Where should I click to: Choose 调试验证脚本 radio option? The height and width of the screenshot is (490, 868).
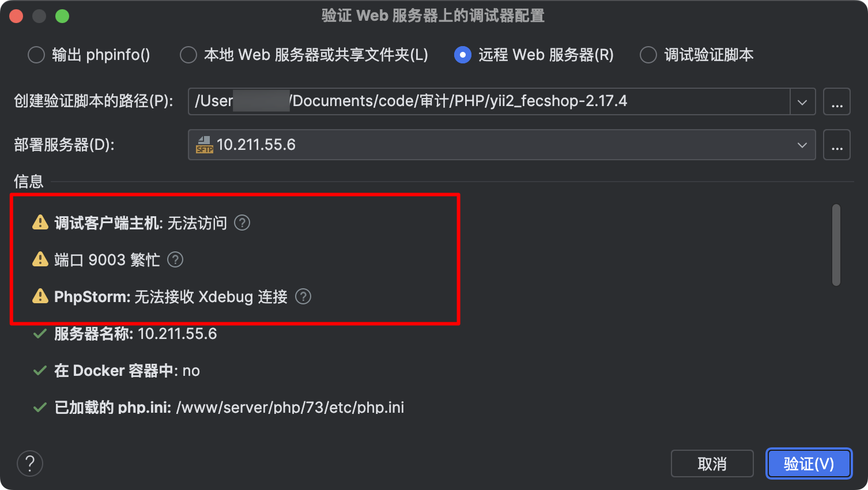648,55
